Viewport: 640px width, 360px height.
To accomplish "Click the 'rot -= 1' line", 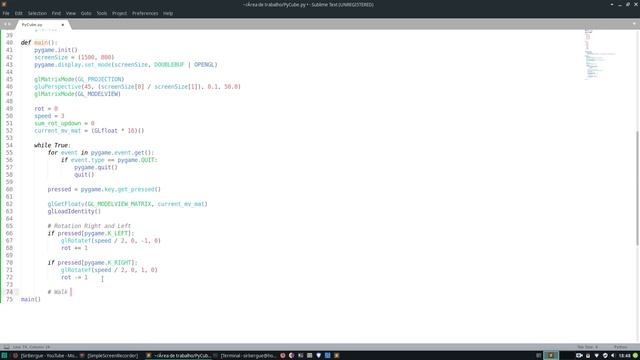I will point(74,278).
